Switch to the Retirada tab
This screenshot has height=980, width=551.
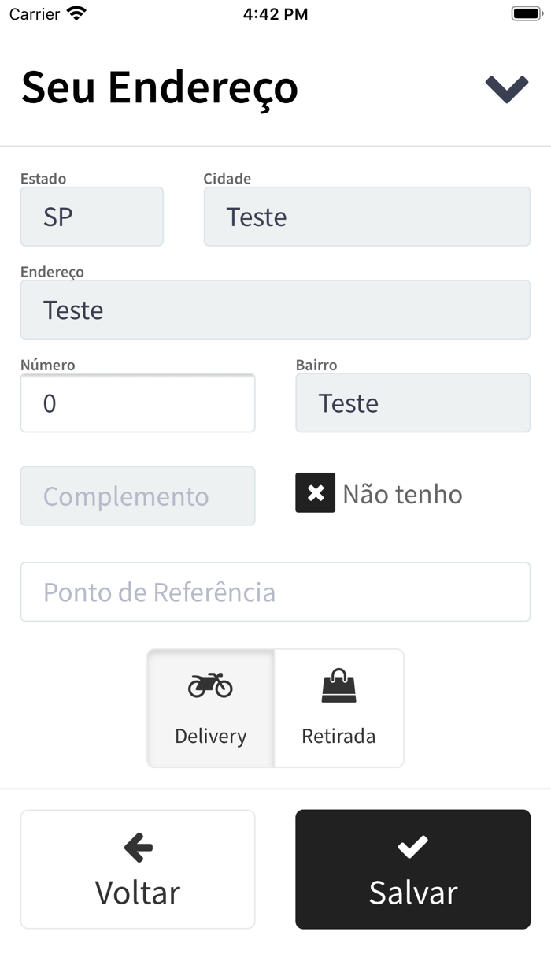point(338,707)
